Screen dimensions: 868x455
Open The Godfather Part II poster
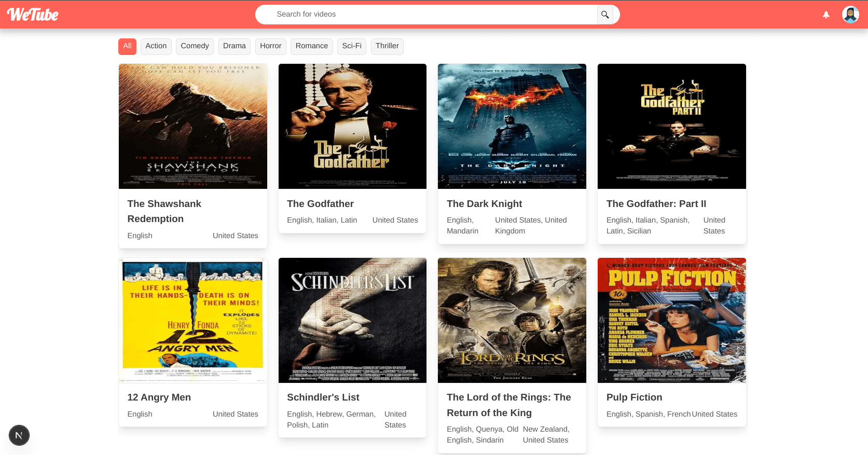(x=672, y=126)
